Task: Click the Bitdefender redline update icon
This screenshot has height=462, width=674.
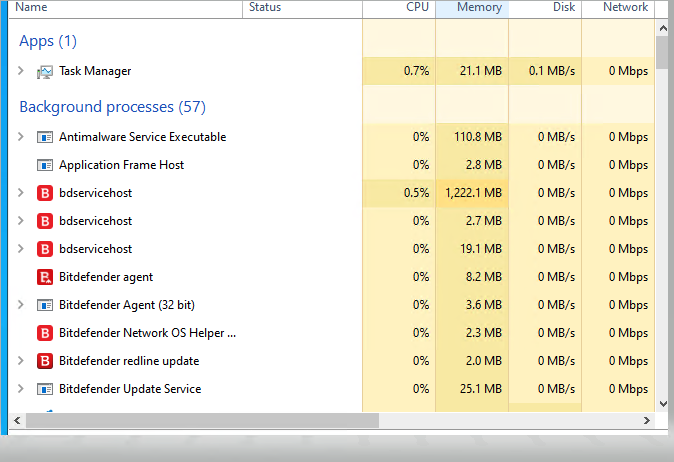Action: coord(45,361)
